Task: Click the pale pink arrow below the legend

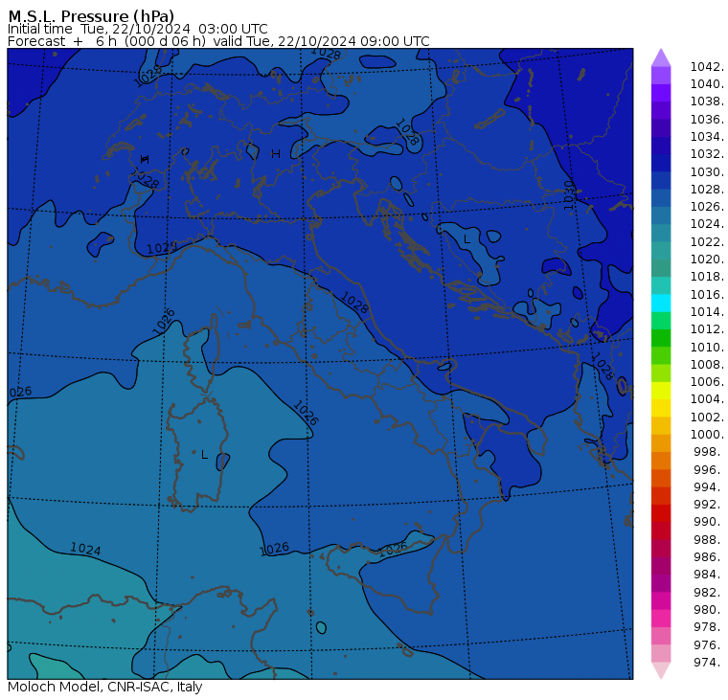Action: [661, 670]
